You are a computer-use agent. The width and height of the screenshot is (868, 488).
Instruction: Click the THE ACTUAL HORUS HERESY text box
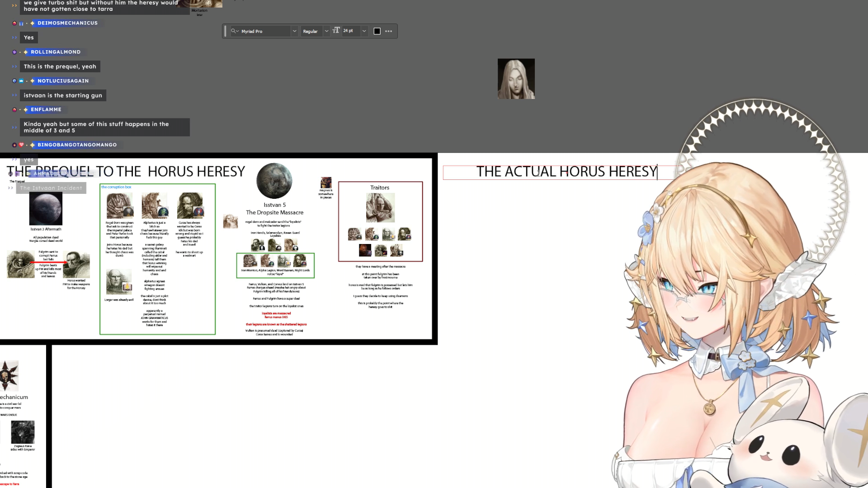click(x=566, y=172)
